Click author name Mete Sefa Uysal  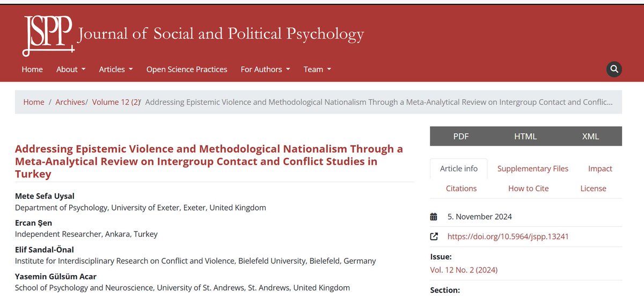click(x=45, y=196)
